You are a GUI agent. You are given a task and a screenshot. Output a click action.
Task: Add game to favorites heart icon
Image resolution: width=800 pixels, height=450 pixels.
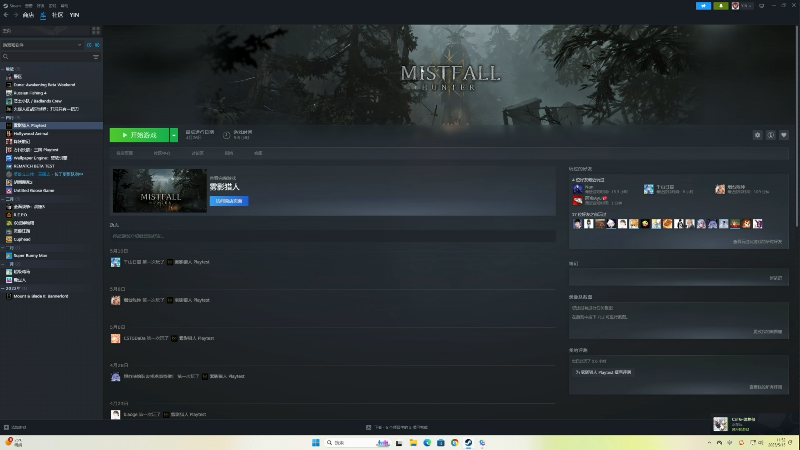[784, 135]
